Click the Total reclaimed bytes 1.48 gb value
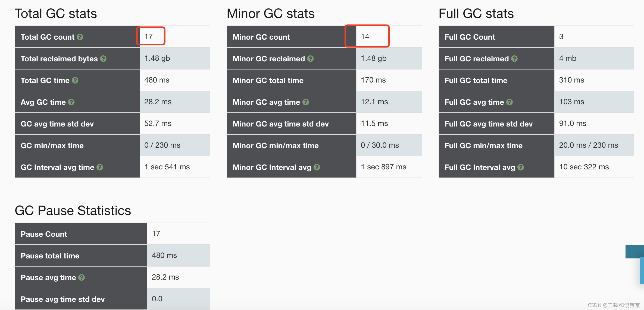Image resolution: width=644 pixels, height=310 pixels. point(157,58)
